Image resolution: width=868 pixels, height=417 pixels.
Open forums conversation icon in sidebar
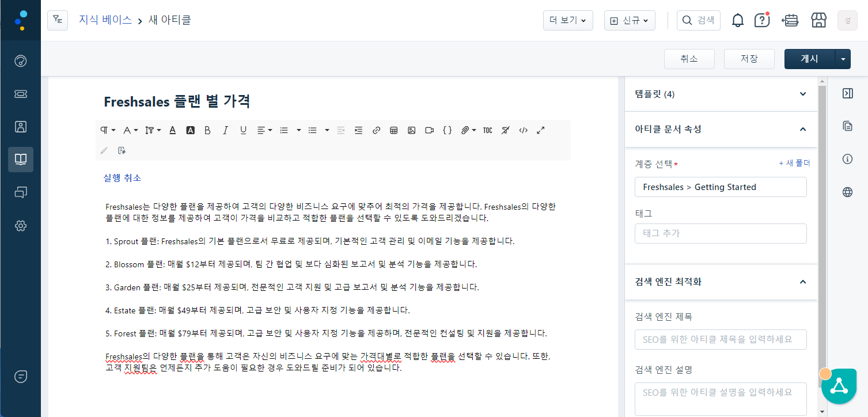(20, 192)
